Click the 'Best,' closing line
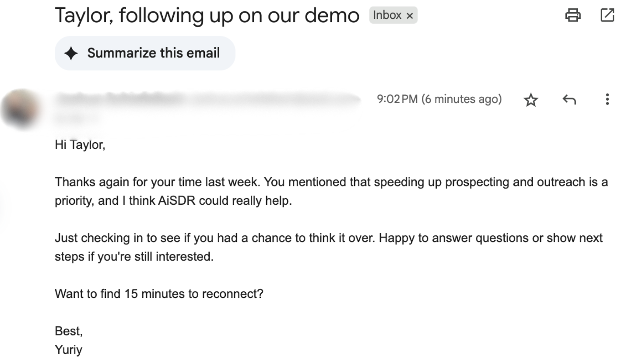The height and width of the screenshot is (364, 625). 69,331
